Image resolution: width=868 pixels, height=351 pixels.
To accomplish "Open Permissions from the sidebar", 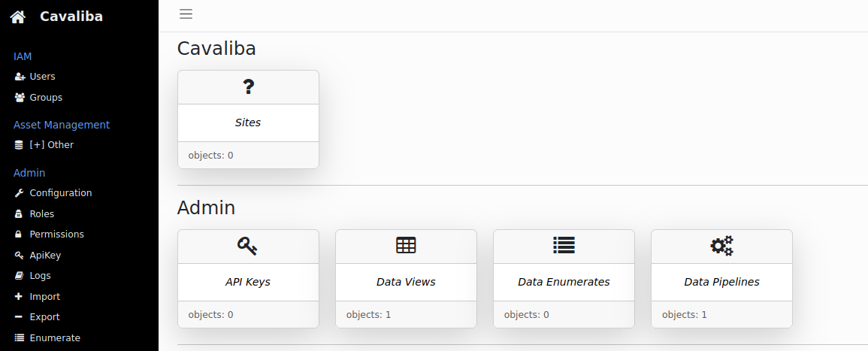I will pos(56,235).
